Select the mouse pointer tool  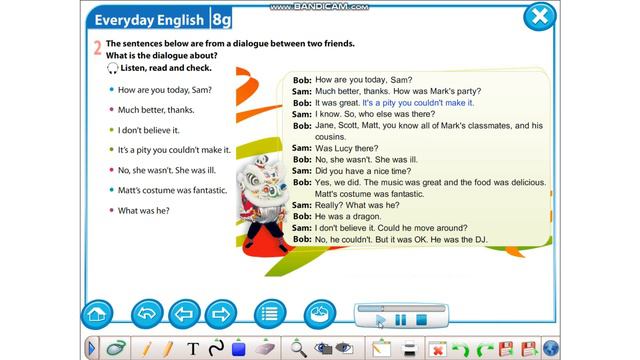[x=116, y=348]
